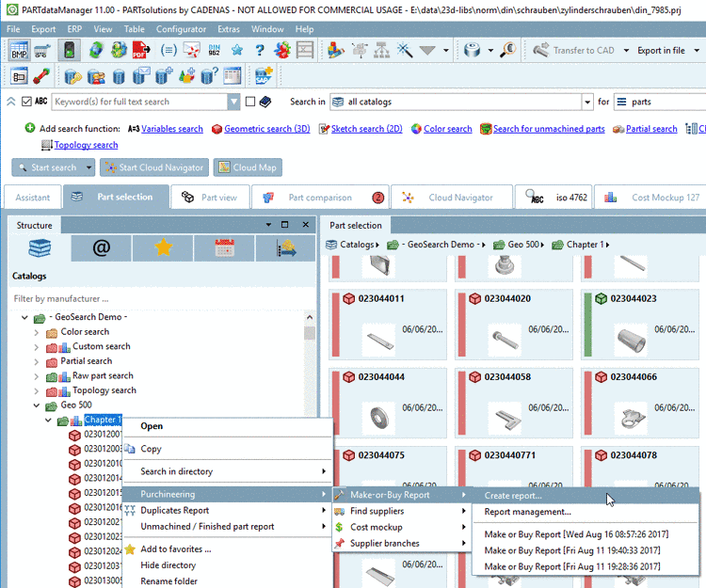
Task: Click the question mark help icon
Action: (260, 50)
